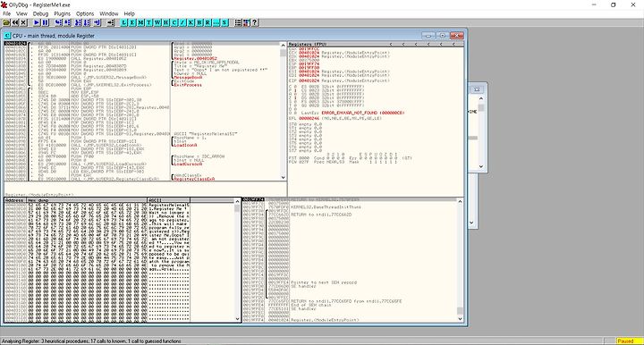Click the stack pane scroll-up arrow
644x345 pixels.
[x=460, y=201]
